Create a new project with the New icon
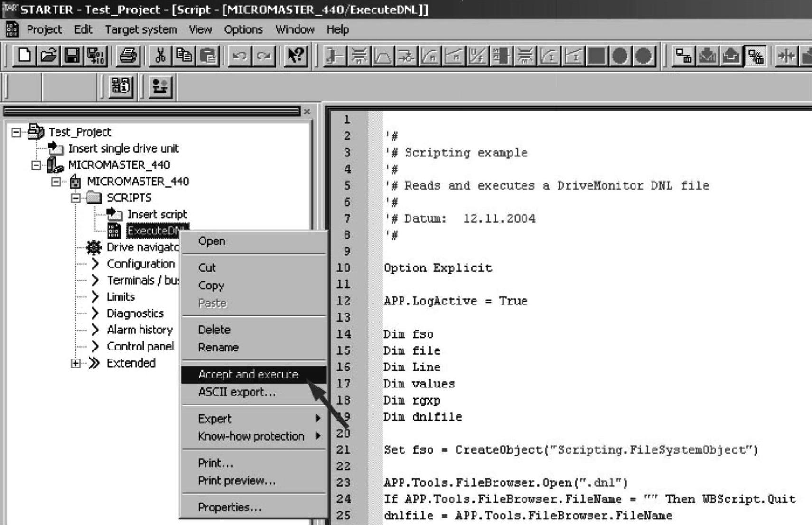The width and height of the screenshot is (812, 525). point(24,56)
